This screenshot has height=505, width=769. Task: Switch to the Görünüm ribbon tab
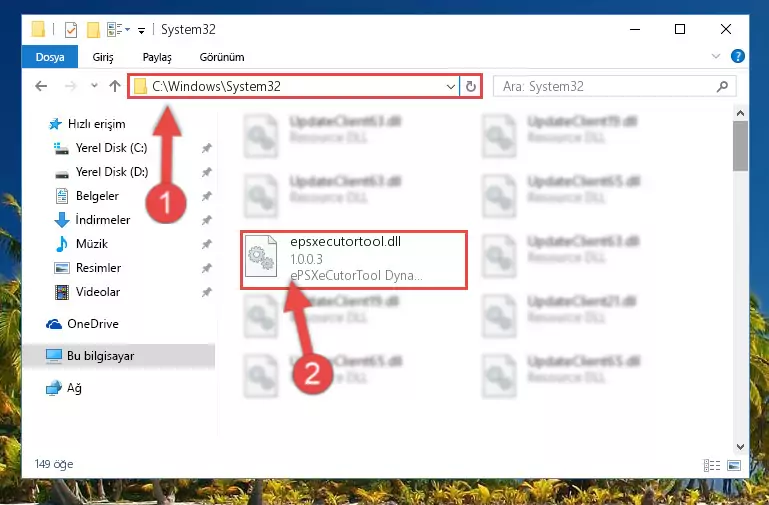point(222,57)
